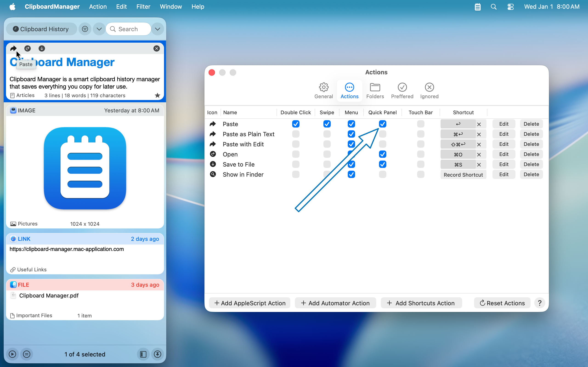Viewport: 588px width, 367px height.
Task: Click the play icon in bottom bar
Action: point(12,354)
